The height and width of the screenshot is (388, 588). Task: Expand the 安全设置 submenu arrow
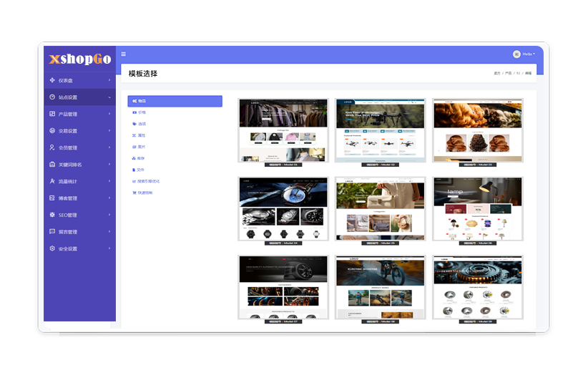coord(109,248)
